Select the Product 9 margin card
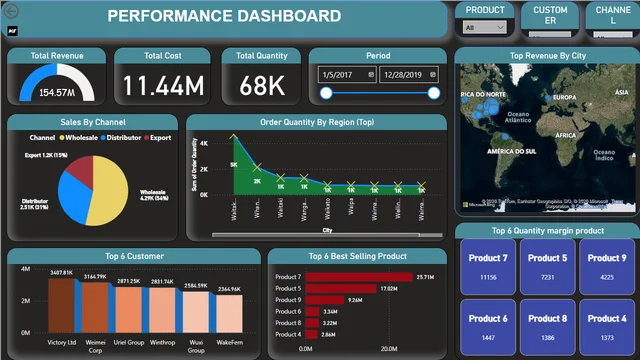Viewport: 640px width, 360px height. point(607,267)
